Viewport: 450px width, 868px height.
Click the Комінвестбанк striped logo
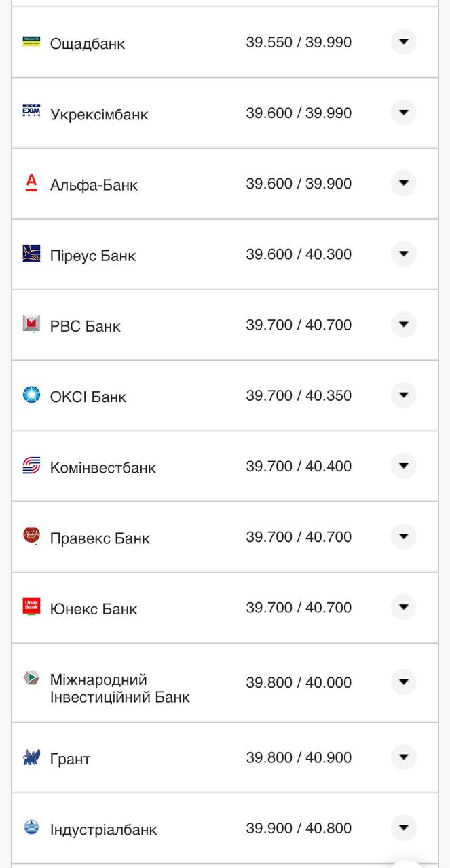[31, 465]
